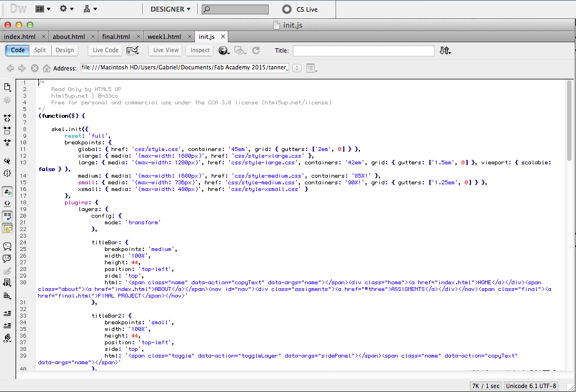576x392 pixels.
Task: Click the Live View button
Action: (166, 51)
